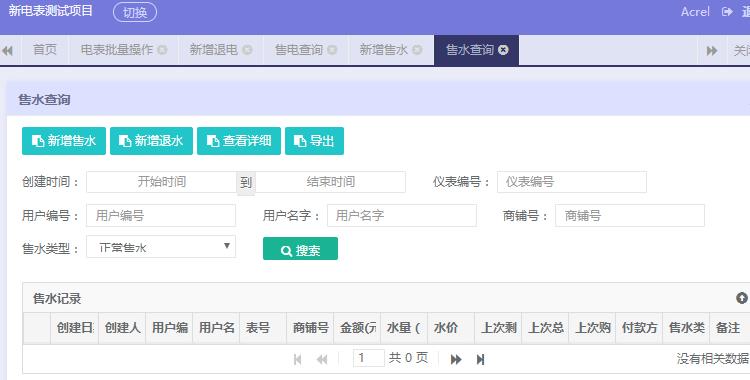Image resolution: width=750 pixels, height=380 pixels.
Task: Click the 上次总 column header
Action: point(545,328)
